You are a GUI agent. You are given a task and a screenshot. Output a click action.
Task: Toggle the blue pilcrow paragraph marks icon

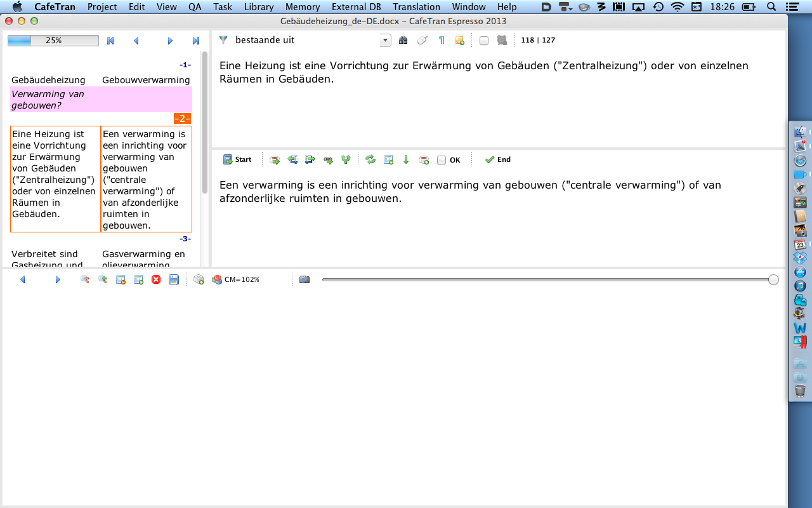click(442, 40)
